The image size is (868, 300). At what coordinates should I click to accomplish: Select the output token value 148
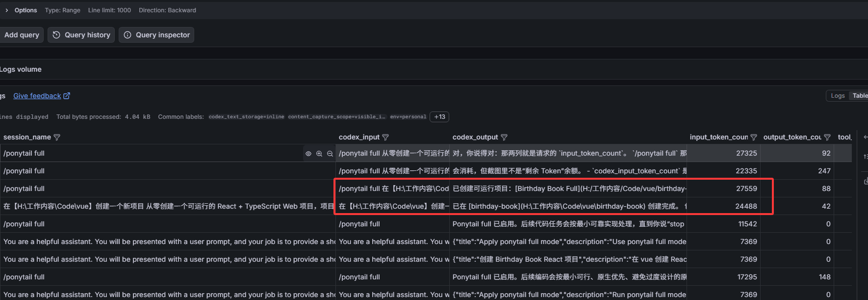(825, 277)
